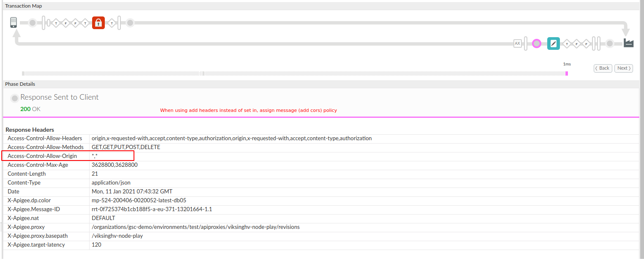Select the T diamond beside the pencil icon
Screen dimensions: 644x261
567,43
